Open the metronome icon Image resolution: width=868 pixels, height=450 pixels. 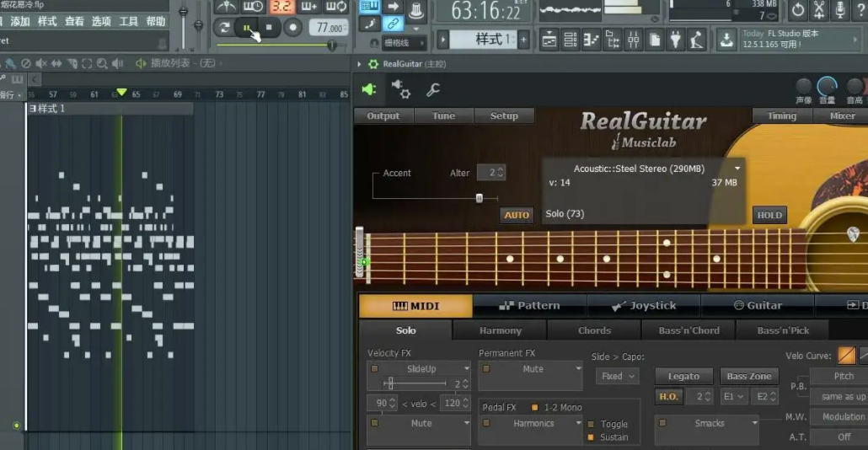click(226, 7)
